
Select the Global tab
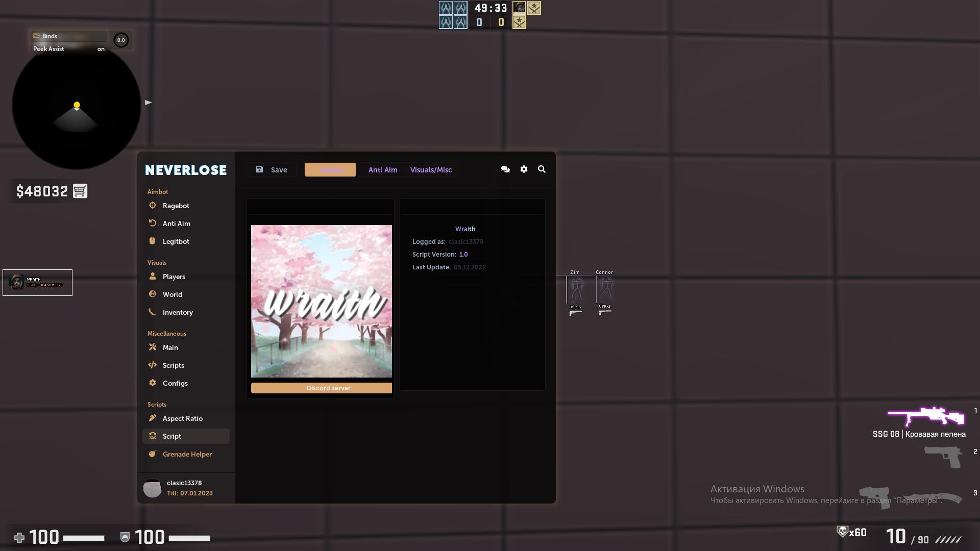(330, 169)
